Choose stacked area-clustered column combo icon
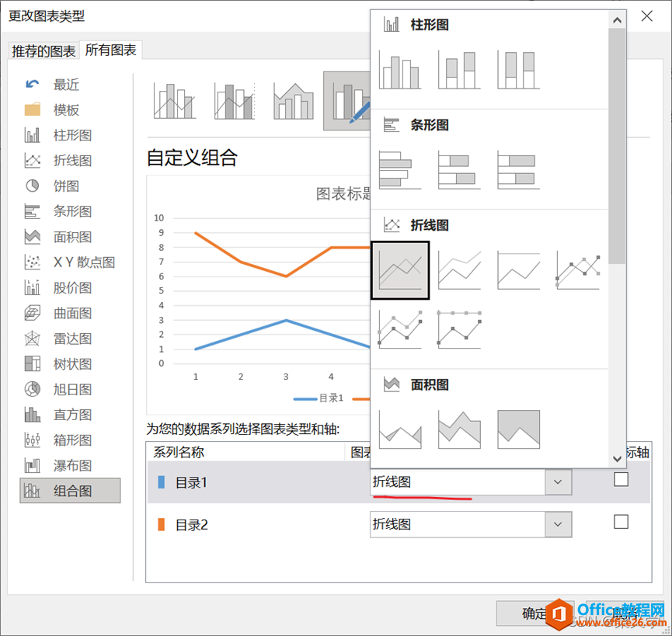 [294, 101]
